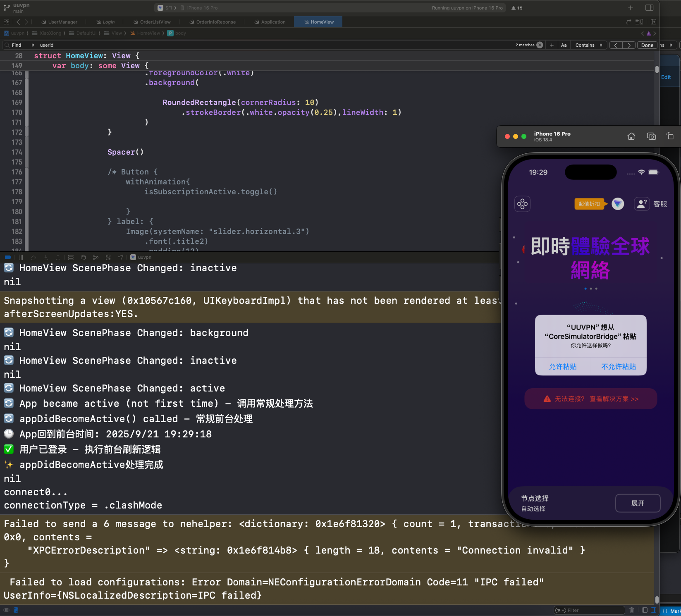Image resolution: width=681 pixels, height=616 pixels.
Task: Open the simulate location menu
Action: pos(120,257)
